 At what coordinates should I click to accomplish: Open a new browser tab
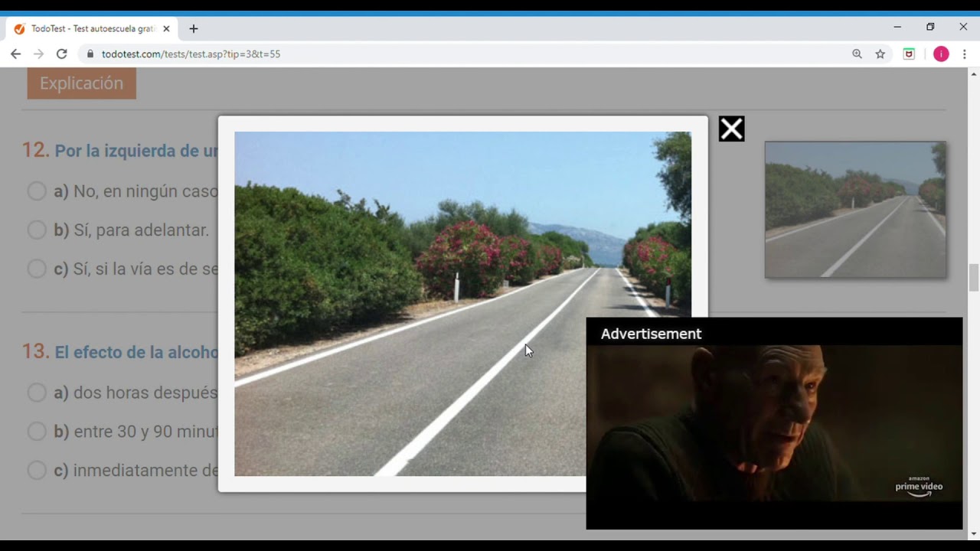tap(193, 28)
